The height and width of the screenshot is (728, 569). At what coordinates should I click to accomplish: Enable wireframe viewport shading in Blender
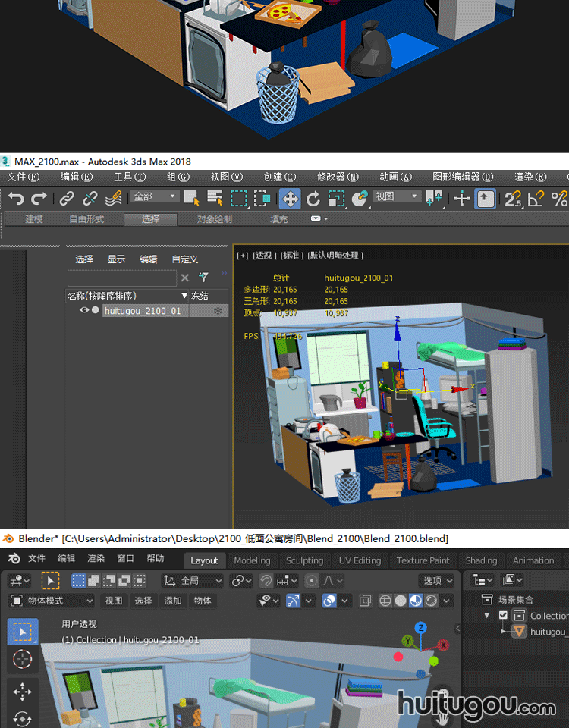coord(385,601)
